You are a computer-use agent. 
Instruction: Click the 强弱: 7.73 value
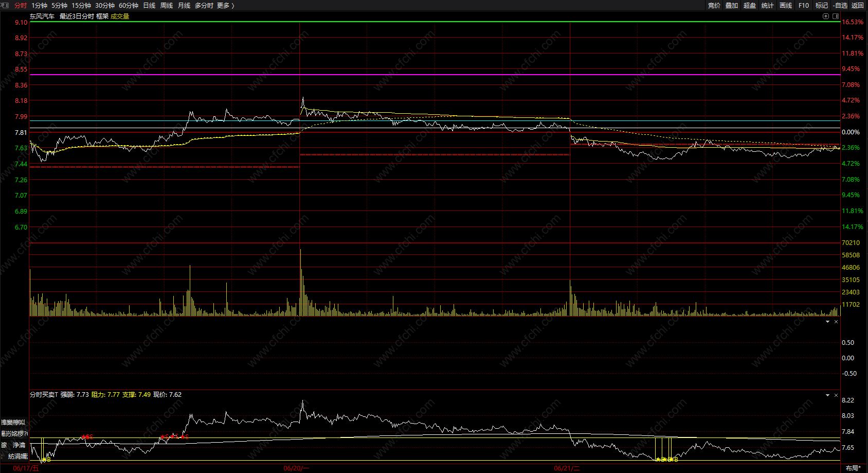point(75,395)
